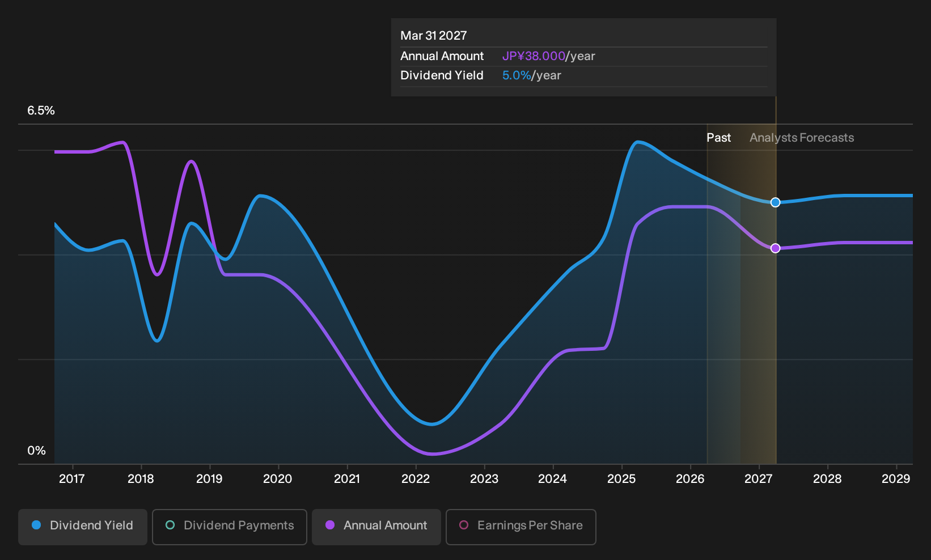Click the Analysts Forecasts label
This screenshot has width=931, height=560.
click(x=802, y=138)
